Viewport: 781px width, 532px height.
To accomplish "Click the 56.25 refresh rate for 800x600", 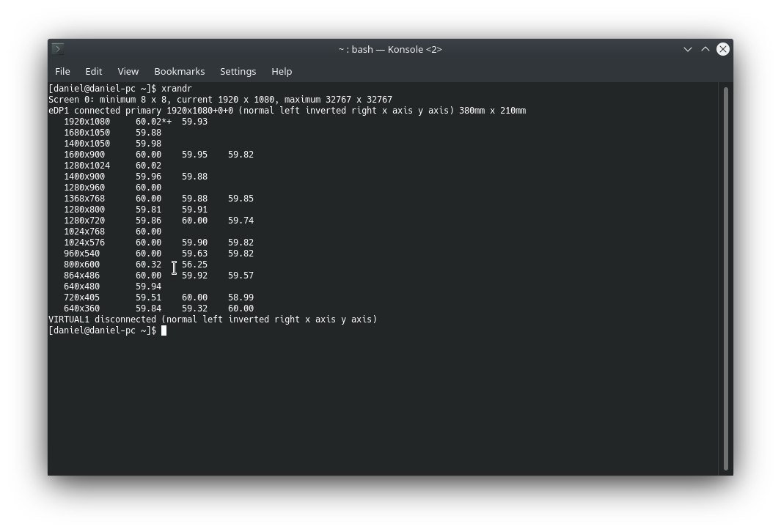I will coord(195,265).
